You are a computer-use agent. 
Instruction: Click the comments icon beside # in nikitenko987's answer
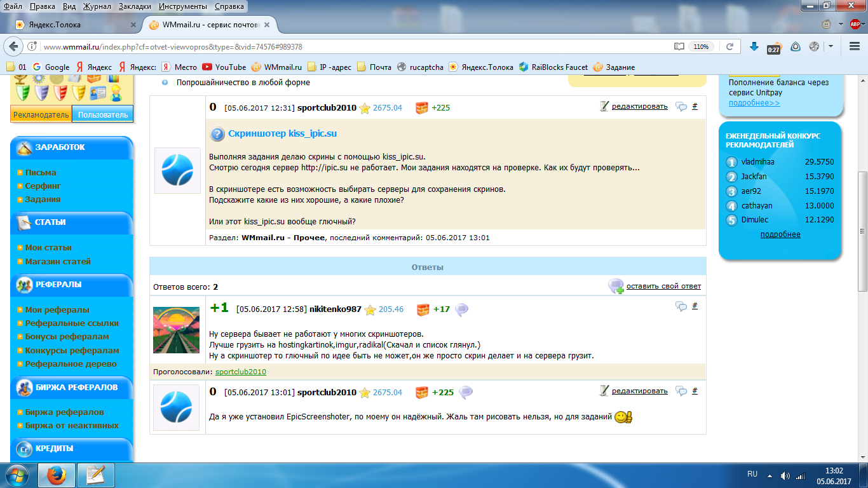pyautogui.click(x=681, y=306)
